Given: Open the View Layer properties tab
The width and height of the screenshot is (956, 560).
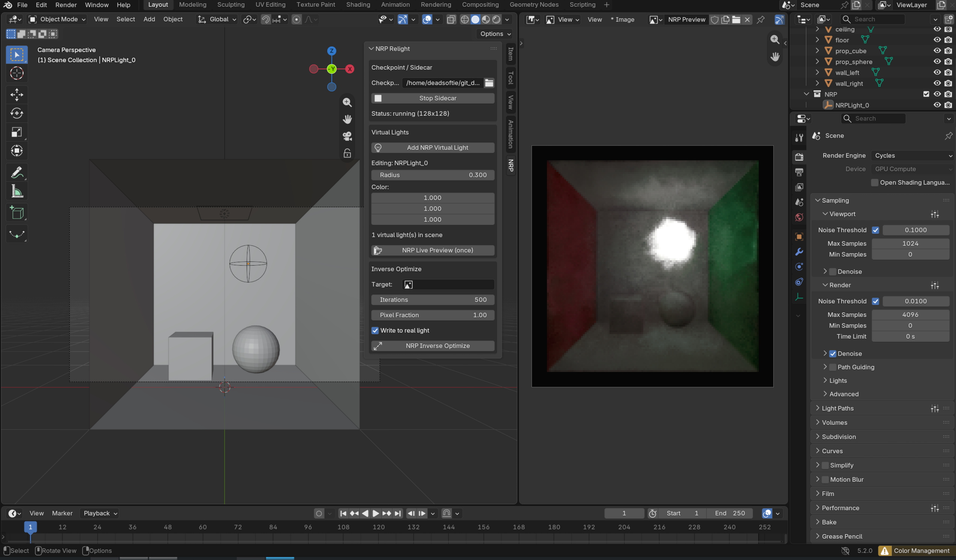Looking at the screenshot, I should [x=799, y=187].
